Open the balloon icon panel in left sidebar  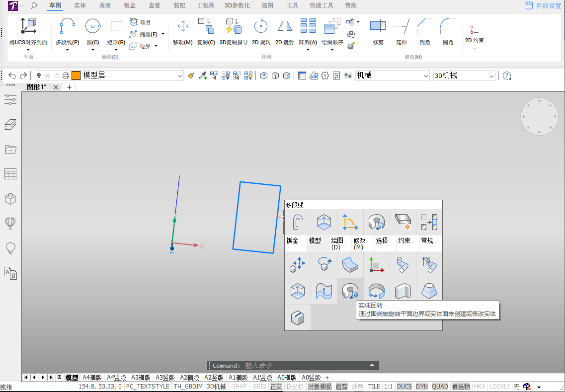point(10,224)
